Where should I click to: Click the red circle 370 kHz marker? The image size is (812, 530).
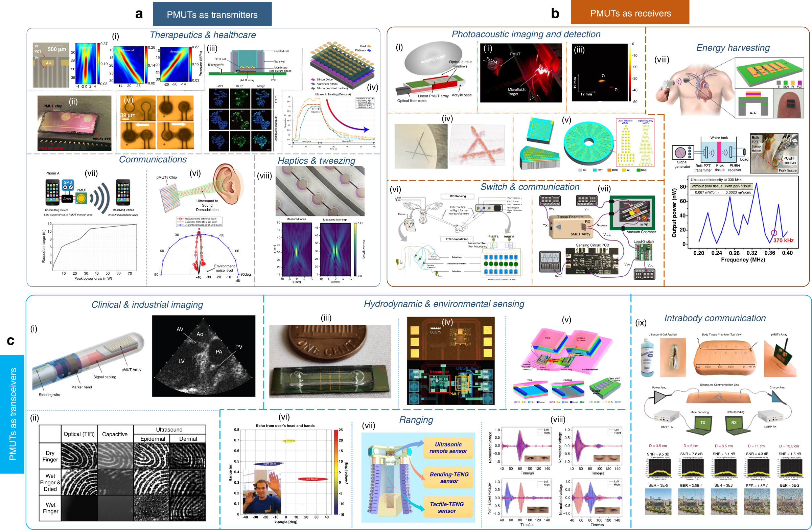click(774, 233)
